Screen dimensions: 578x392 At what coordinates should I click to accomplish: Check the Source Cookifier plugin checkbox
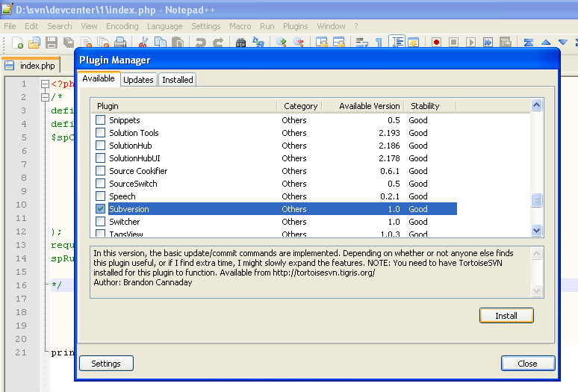pos(100,170)
